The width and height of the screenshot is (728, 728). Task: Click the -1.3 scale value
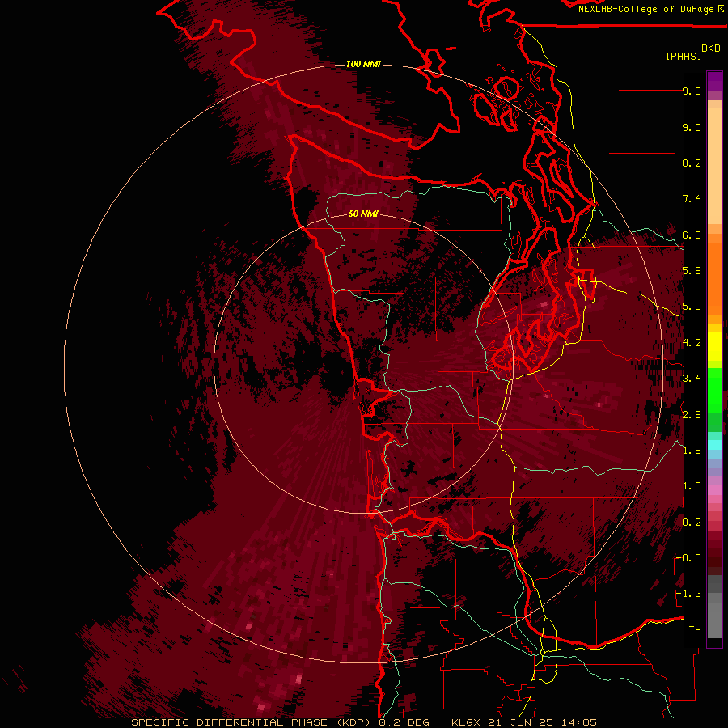(x=689, y=594)
